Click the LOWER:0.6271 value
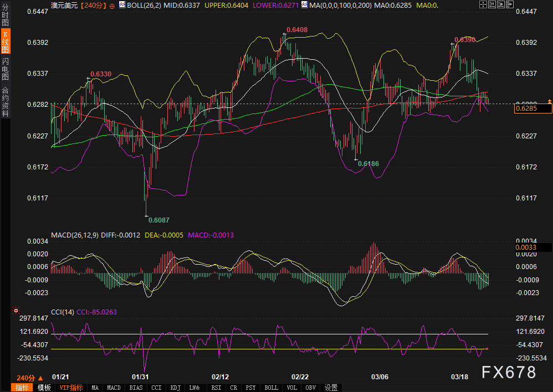 (x=275, y=6)
